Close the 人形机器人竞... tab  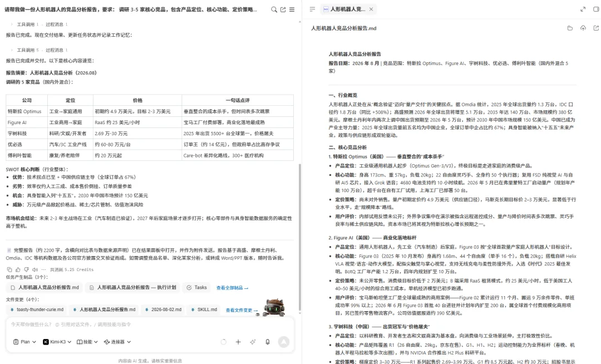[371, 9]
